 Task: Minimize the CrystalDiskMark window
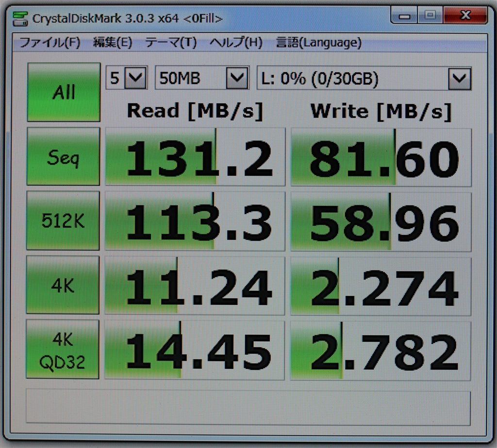404,16
